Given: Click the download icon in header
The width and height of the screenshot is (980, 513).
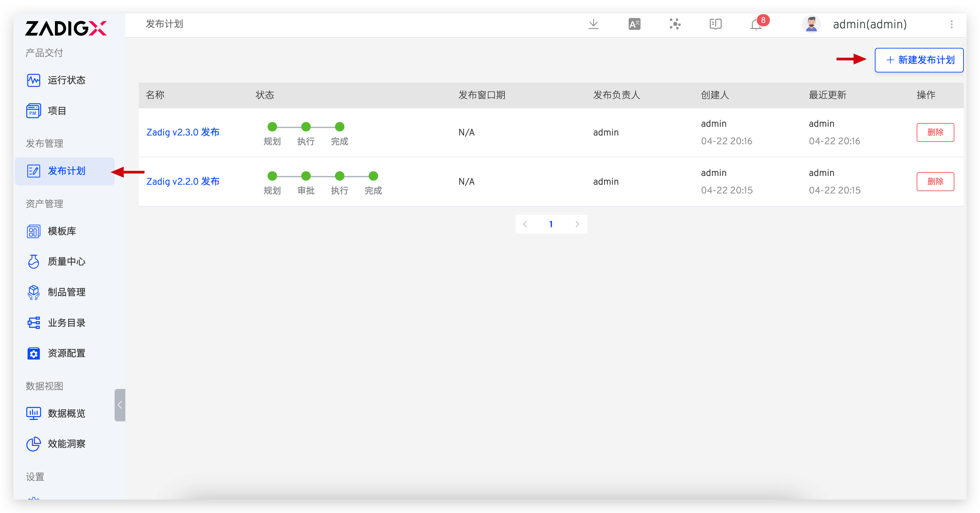Looking at the screenshot, I should (593, 24).
